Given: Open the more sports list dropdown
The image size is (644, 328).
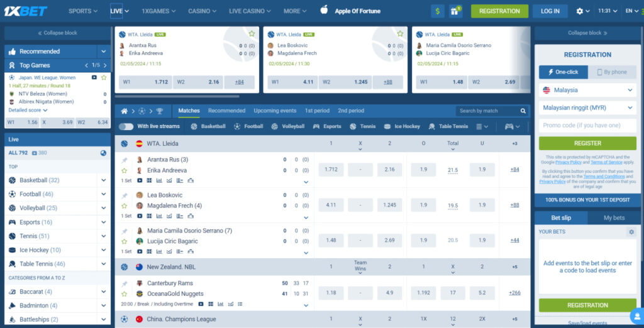Looking at the screenshot, I should [x=482, y=126].
